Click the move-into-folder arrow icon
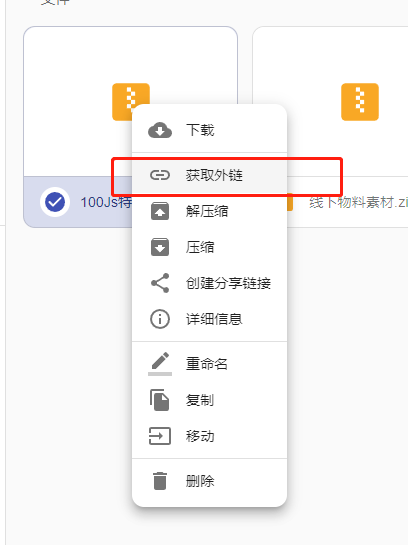This screenshot has width=408, height=545. (x=160, y=436)
